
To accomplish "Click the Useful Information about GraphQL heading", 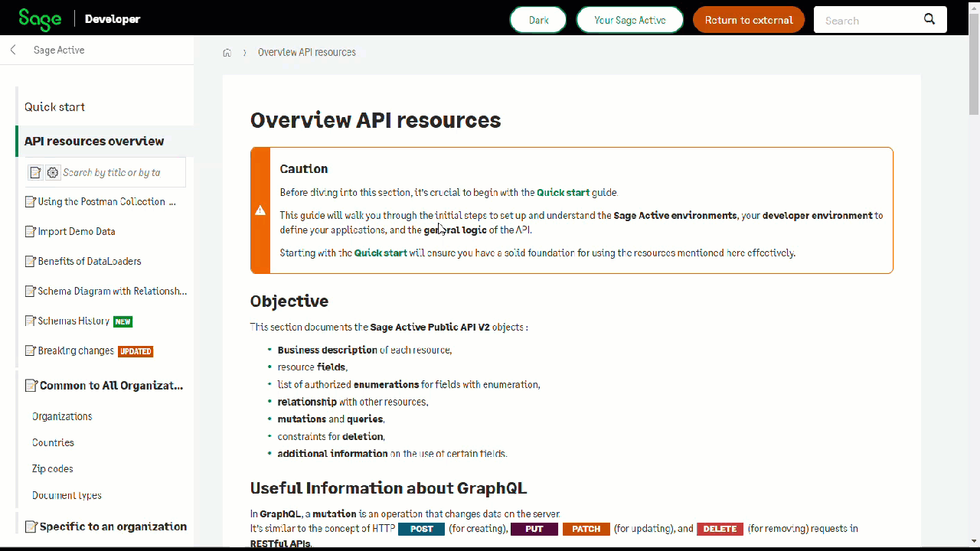I will point(388,488).
